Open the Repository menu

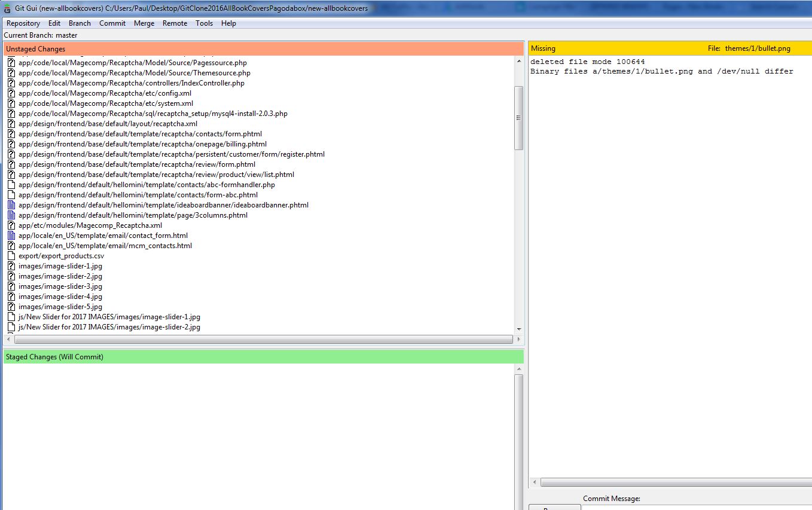[23, 23]
